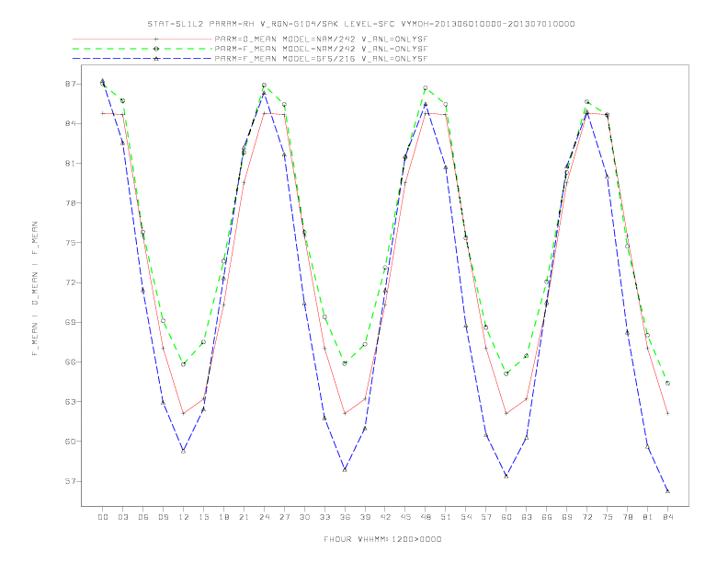Click the x-axis forecast hour label 54
Viewport: 728px width, 563px height.
click(466, 517)
